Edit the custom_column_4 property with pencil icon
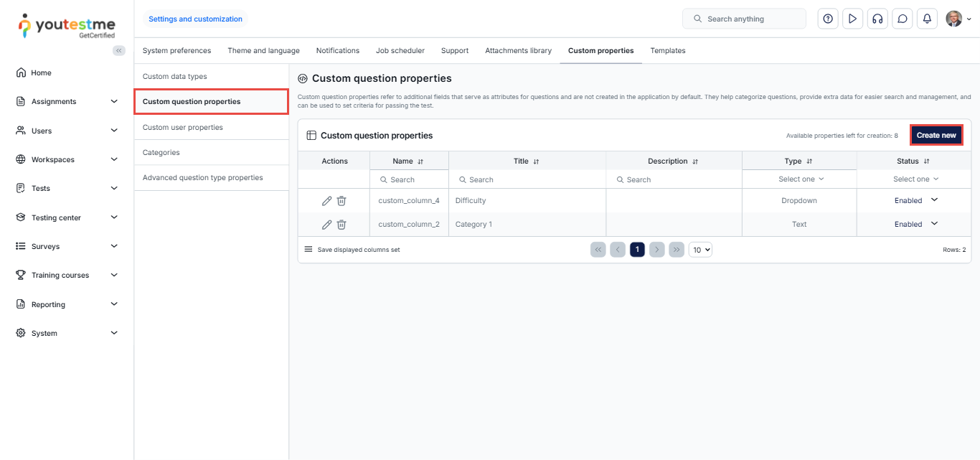The image size is (980, 460). (326, 201)
